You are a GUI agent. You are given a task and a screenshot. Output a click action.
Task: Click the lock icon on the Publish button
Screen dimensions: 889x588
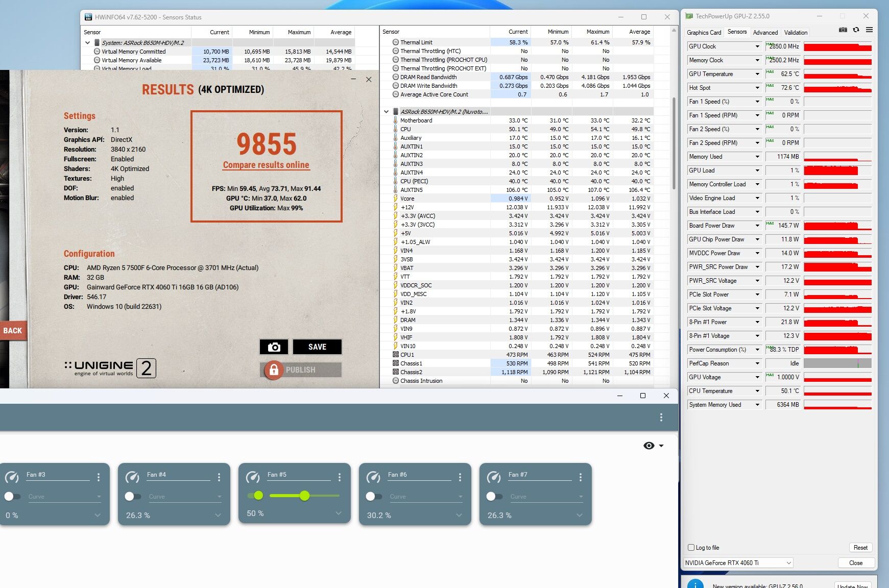point(274,370)
